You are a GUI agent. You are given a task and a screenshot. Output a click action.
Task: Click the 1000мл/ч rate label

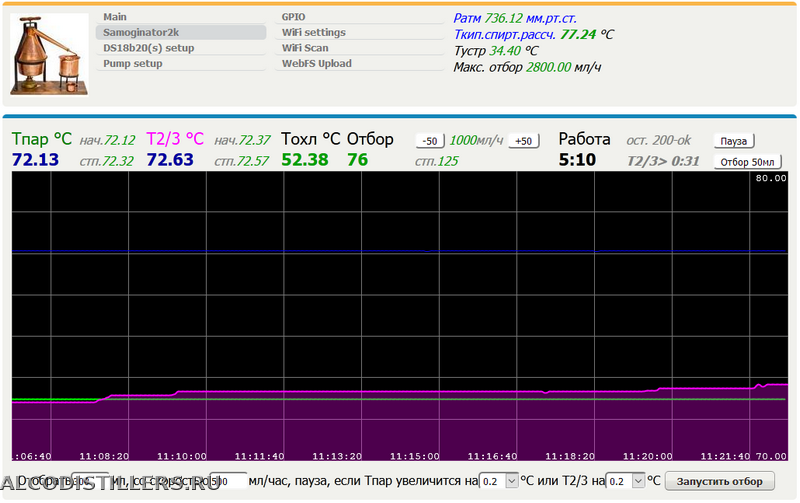coord(476,140)
